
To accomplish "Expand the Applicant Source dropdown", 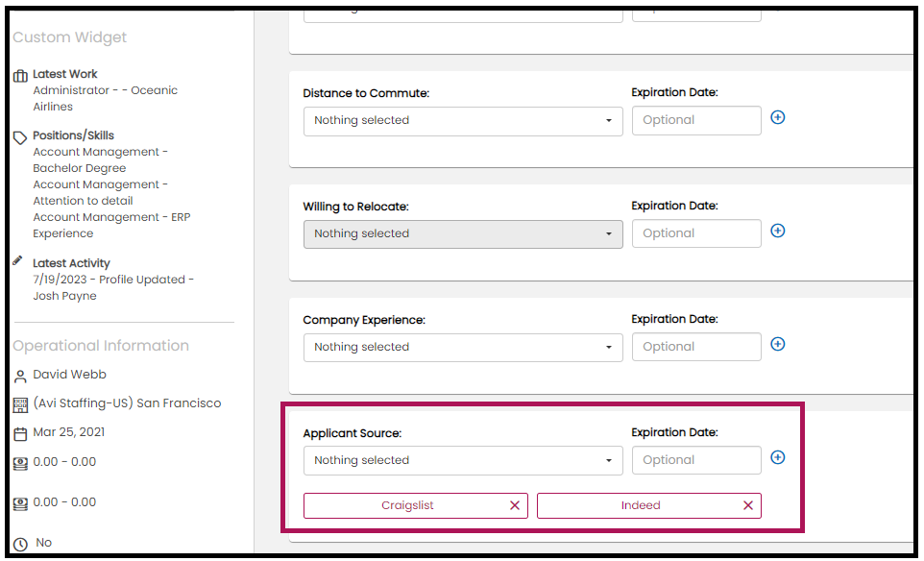I will click(x=463, y=460).
